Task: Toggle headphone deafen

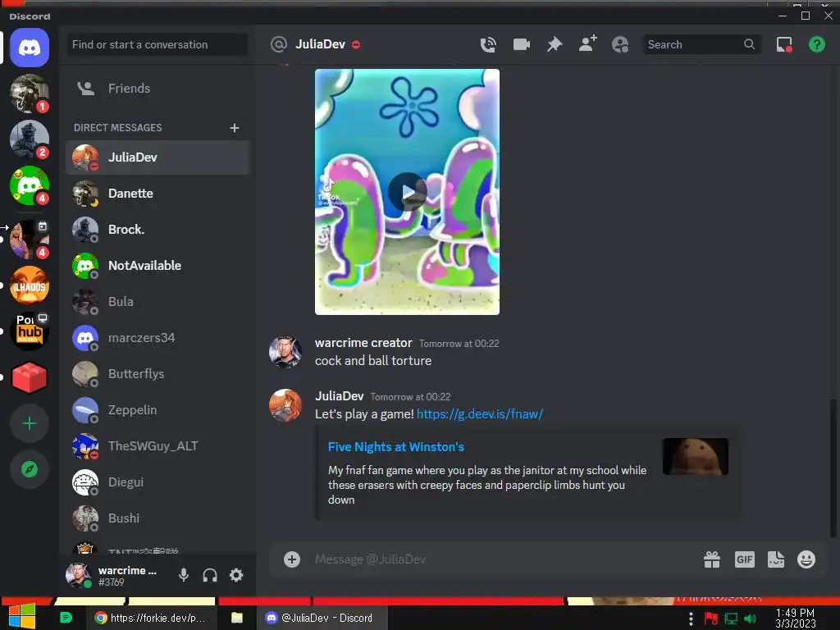Action: coord(210,575)
